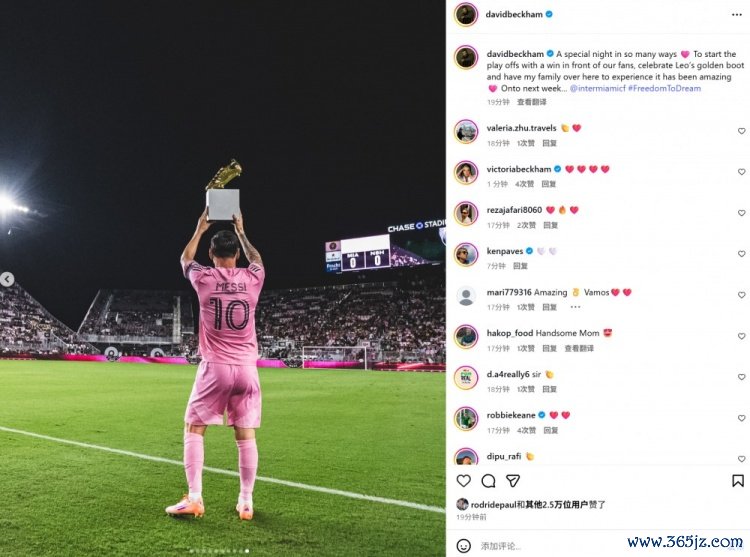Like robbiekeane's comment
This screenshot has width=750, height=557.
pyautogui.click(x=741, y=418)
